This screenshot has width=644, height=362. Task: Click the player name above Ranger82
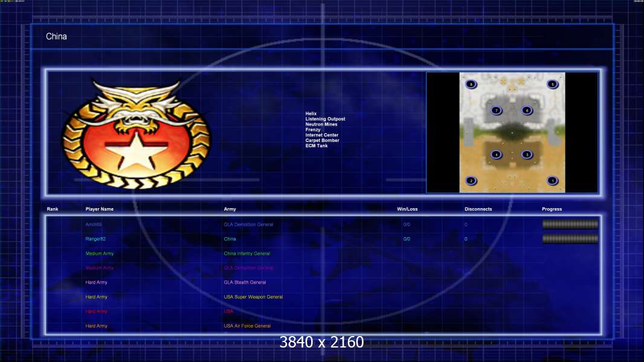pyautogui.click(x=93, y=224)
